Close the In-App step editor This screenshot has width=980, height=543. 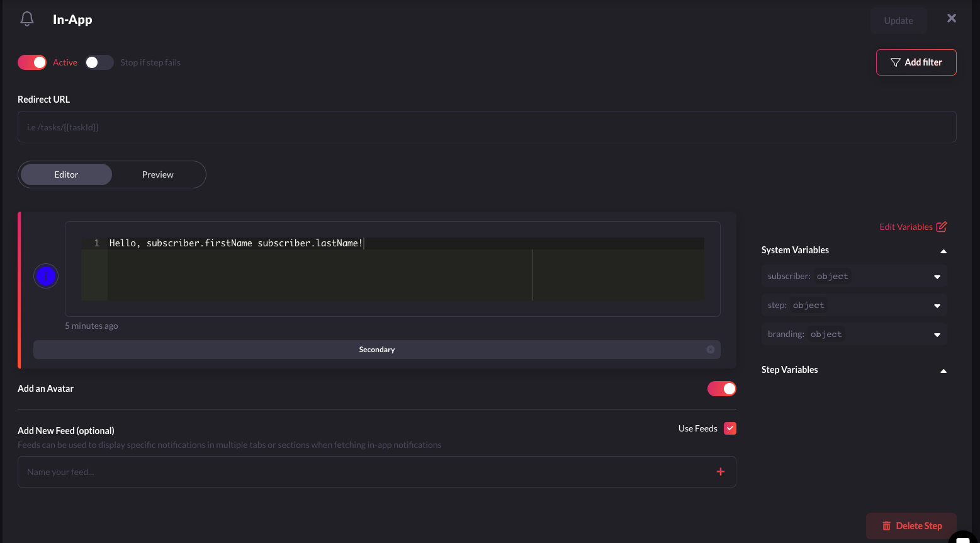click(952, 18)
